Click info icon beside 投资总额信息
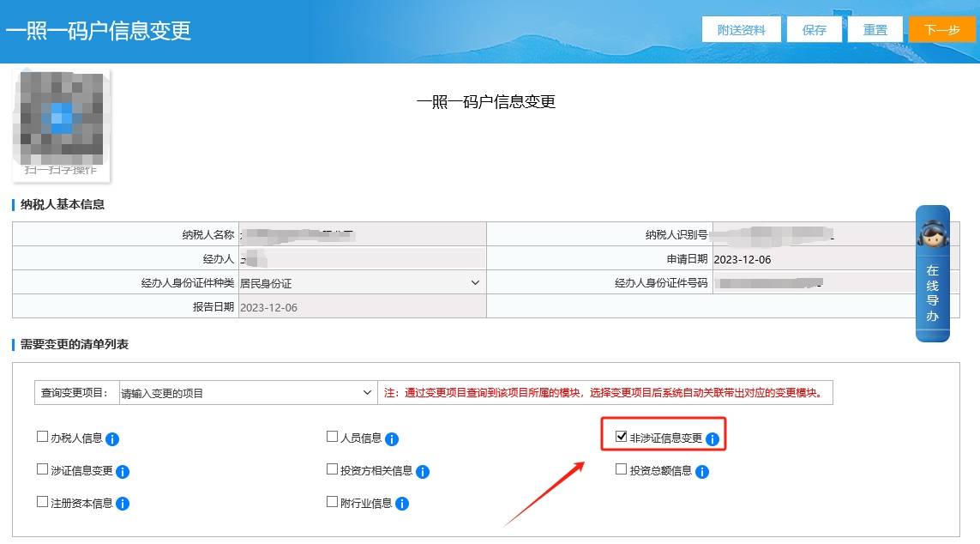The width and height of the screenshot is (980, 544). (702, 472)
